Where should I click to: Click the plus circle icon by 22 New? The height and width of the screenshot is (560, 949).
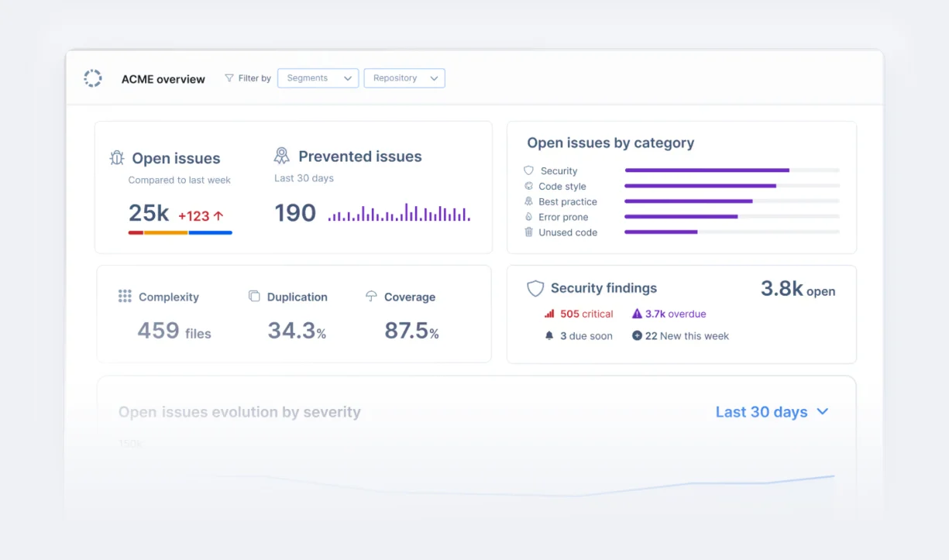(x=637, y=335)
